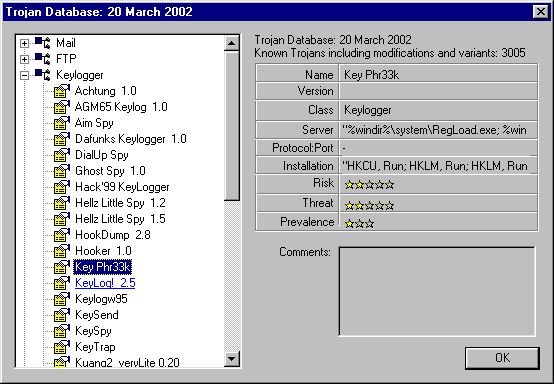Select the Aim Spy entry
Viewport: 554px width, 384px height.
[94, 123]
